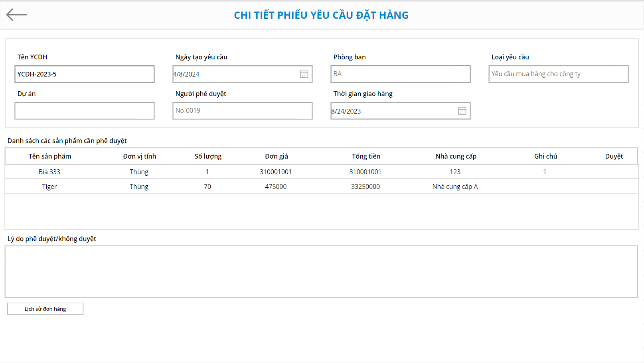Focus the Người phê duyệt field

pos(243,111)
